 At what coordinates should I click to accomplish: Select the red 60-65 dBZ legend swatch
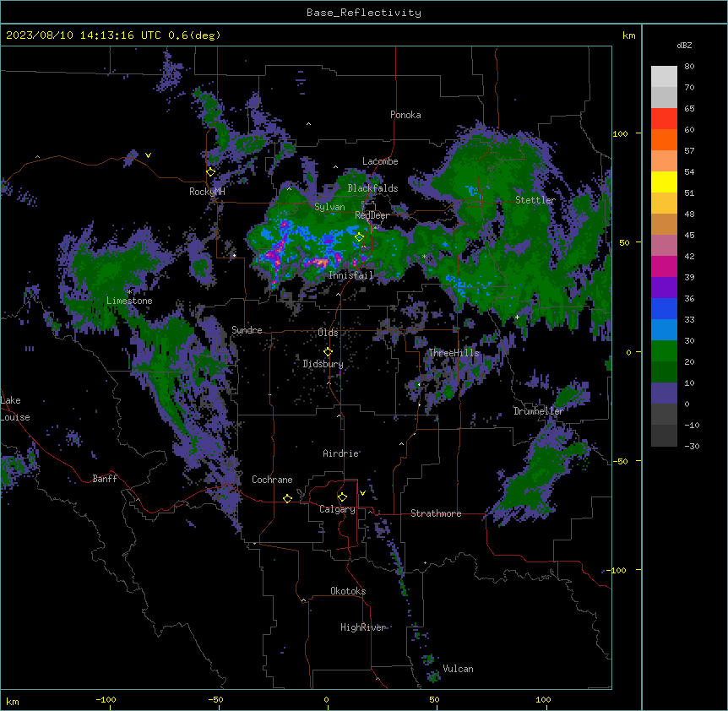click(664, 119)
